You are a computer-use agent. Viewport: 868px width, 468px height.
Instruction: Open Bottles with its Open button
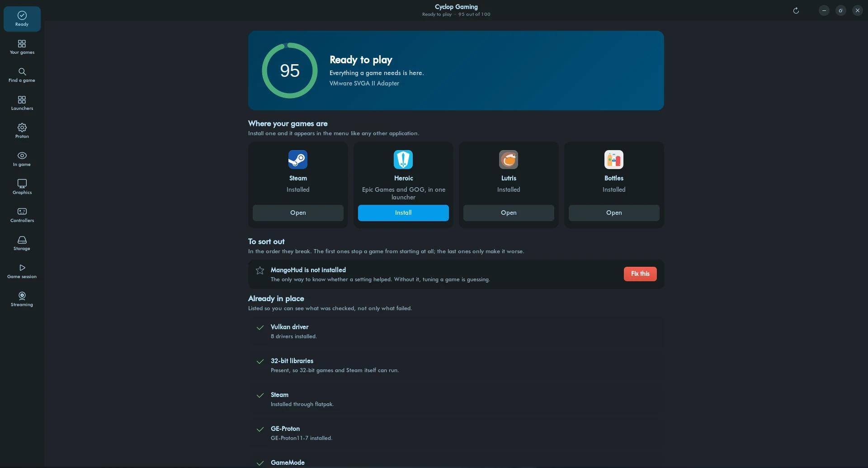(x=614, y=213)
